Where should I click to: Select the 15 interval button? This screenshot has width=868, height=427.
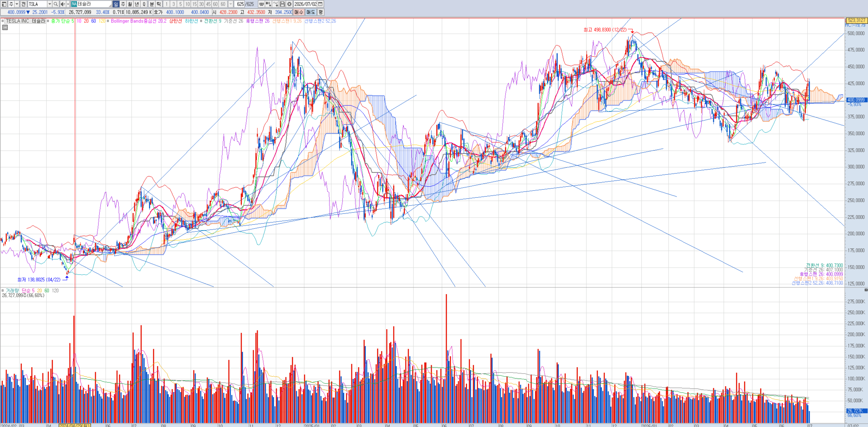pyautogui.click(x=195, y=4)
